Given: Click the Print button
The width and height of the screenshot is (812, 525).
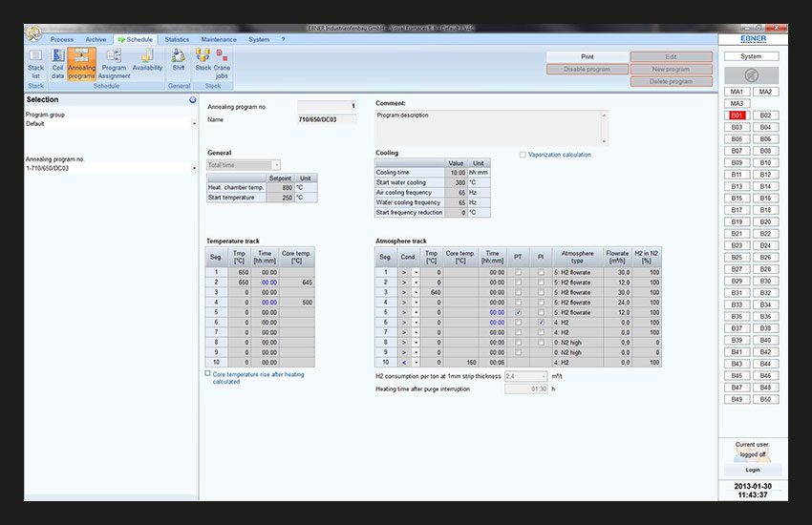Looking at the screenshot, I should click(x=588, y=56).
